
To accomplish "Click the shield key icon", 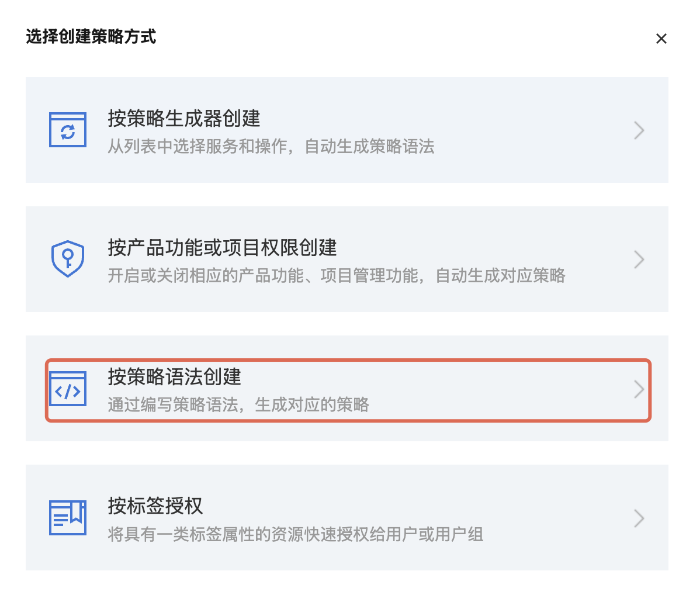I will pos(68,259).
